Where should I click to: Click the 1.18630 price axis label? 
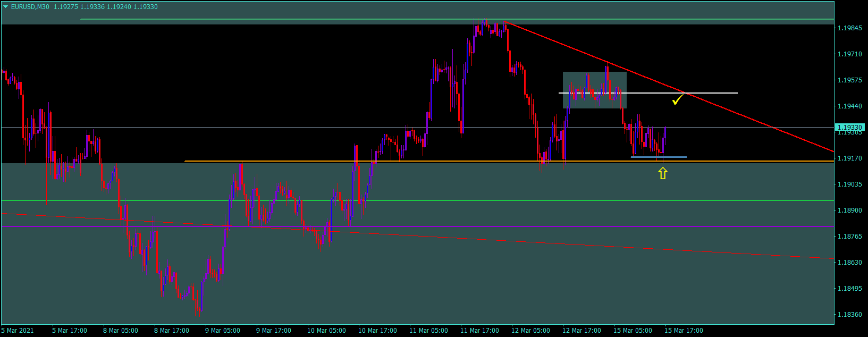tap(849, 263)
